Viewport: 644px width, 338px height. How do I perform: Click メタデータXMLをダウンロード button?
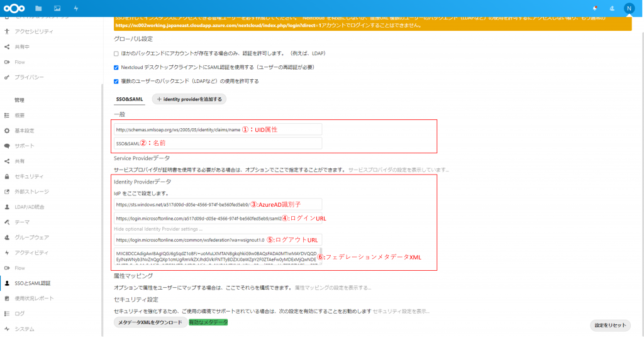[150, 323]
